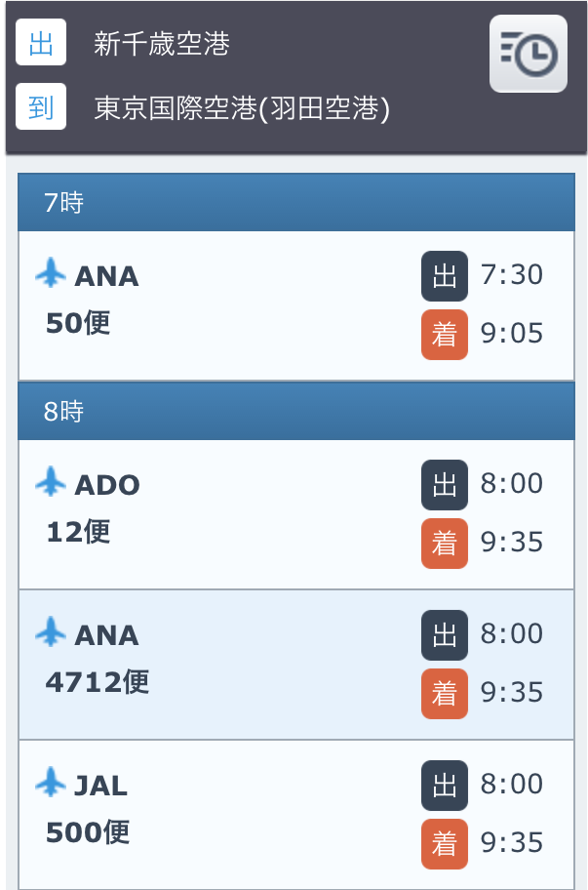Collapse the 8時 hour section header

click(296, 411)
